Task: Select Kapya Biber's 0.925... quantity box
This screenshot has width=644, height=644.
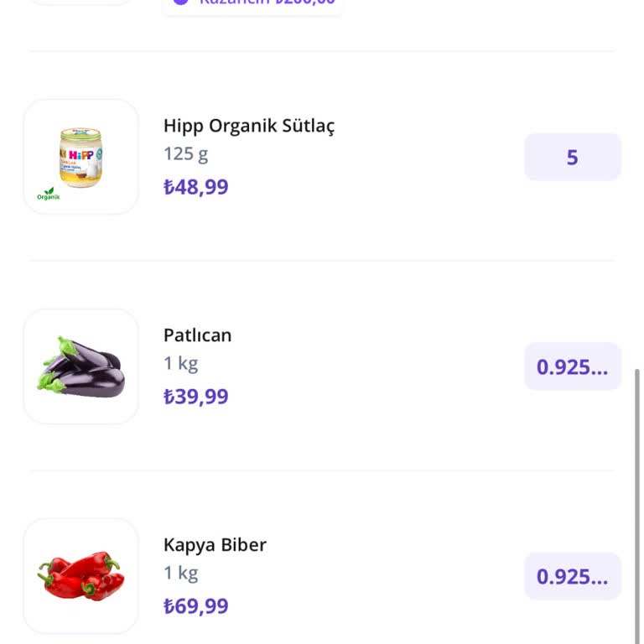Action: click(573, 576)
